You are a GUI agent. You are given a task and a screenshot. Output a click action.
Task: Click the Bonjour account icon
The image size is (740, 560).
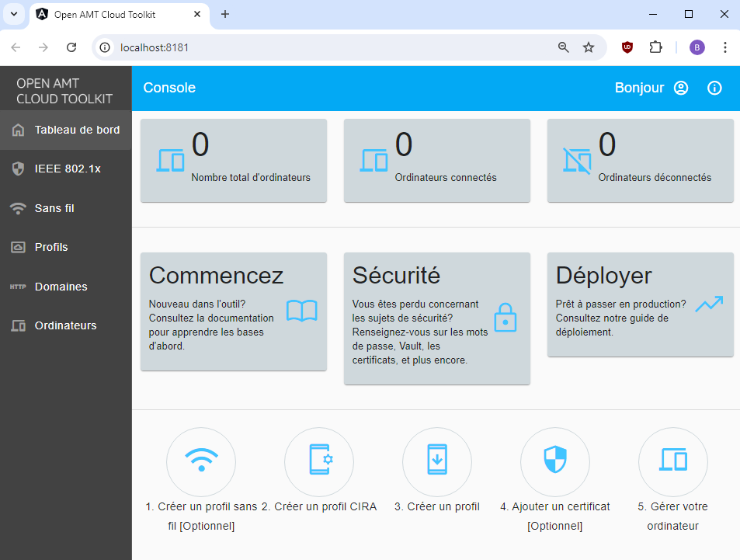[680, 88]
